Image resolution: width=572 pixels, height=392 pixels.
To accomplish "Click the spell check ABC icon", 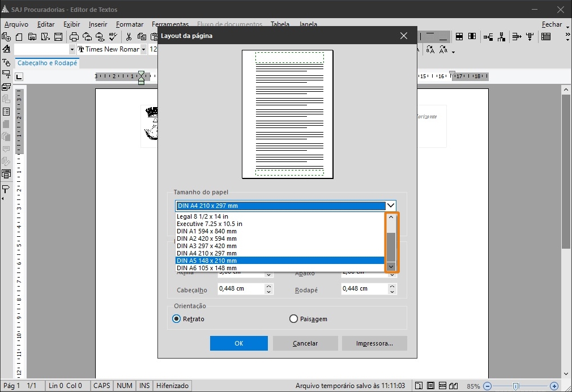I will coord(113,37).
